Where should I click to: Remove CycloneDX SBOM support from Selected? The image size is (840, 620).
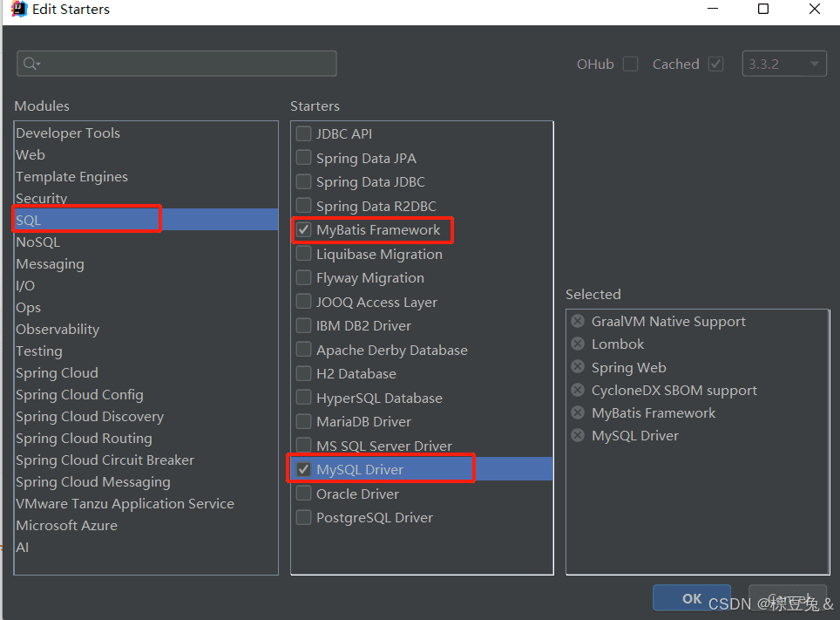pyautogui.click(x=578, y=390)
